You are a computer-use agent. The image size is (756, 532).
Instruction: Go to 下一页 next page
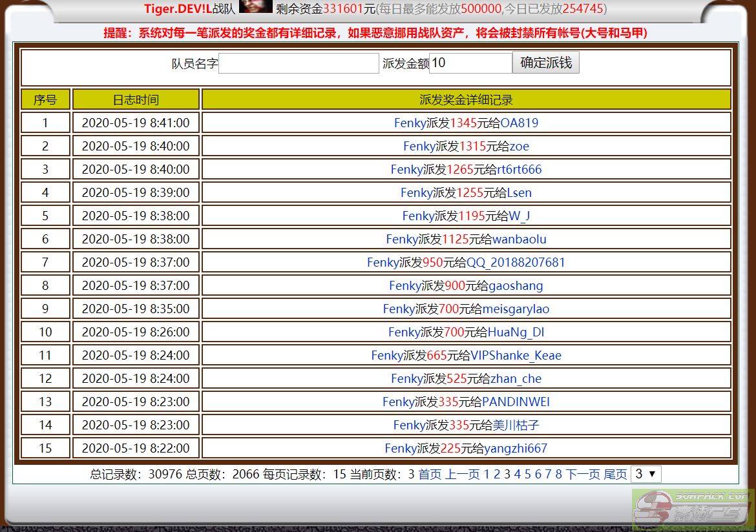click(583, 475)
